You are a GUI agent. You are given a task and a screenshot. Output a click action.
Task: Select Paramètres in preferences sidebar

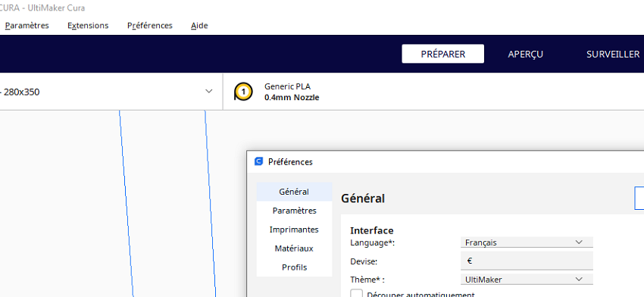click(294, 211)
